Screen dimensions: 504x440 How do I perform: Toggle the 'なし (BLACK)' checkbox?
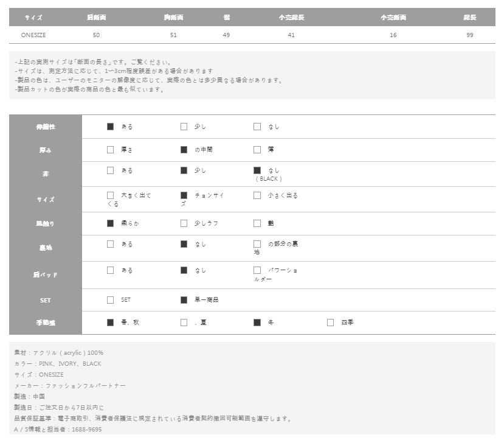point(257,170)
